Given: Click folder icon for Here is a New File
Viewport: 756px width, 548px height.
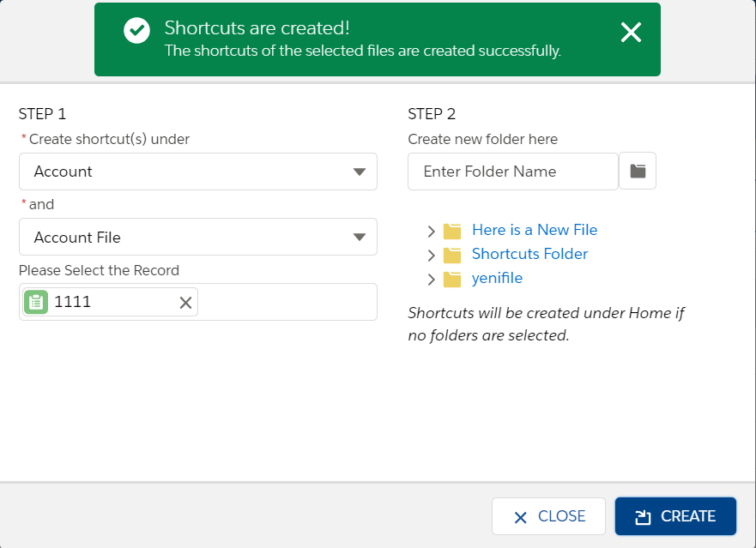Looking at the screenshot, I should (452, 231).
